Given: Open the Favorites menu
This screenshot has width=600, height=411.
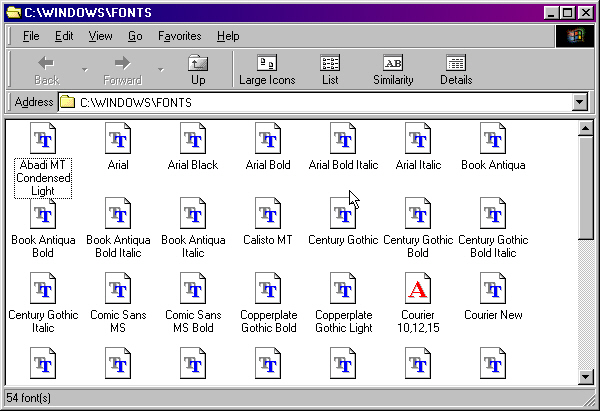Looking at the screenshot, I should point(179,36).
